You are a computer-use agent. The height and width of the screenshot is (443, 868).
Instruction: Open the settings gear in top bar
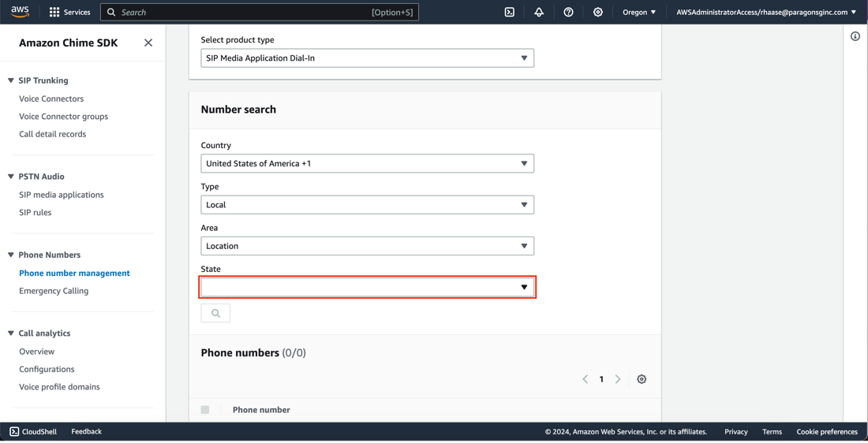tap(598, 12)
